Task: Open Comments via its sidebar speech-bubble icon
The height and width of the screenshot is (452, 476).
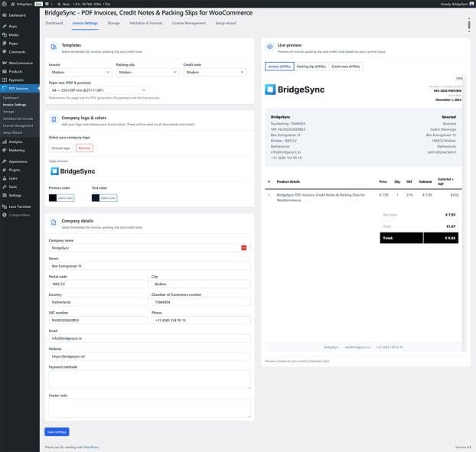Action: point(5,52)
